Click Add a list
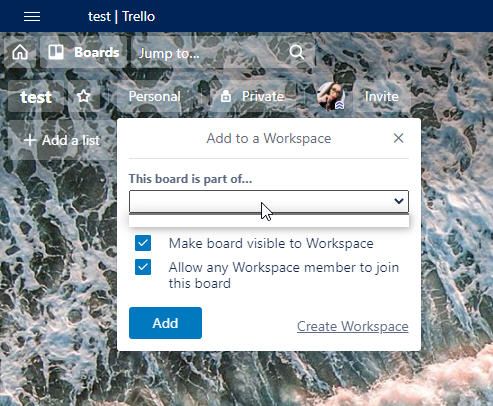This screenshot has width=493, height=406. (62, 140)
